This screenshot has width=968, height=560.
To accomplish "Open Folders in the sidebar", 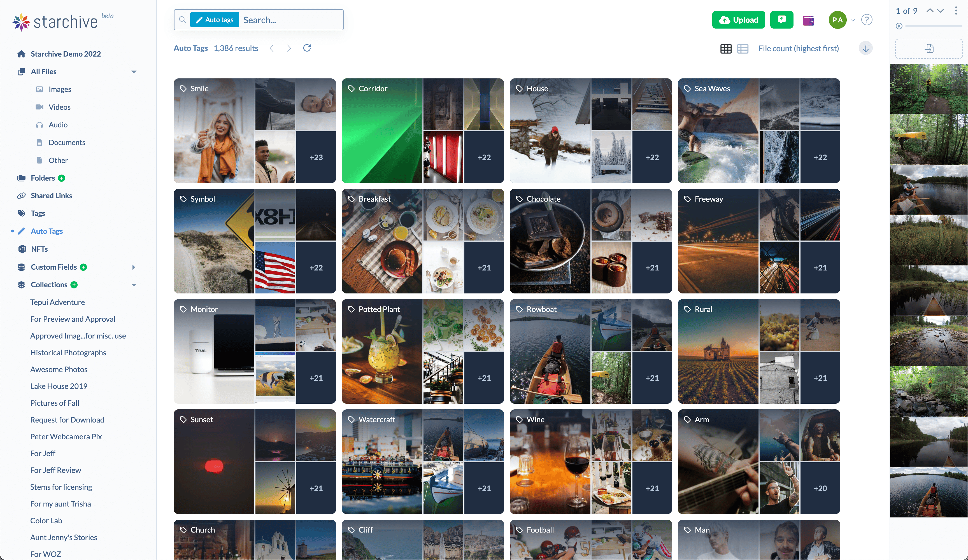I will click(x=43, y=178).
